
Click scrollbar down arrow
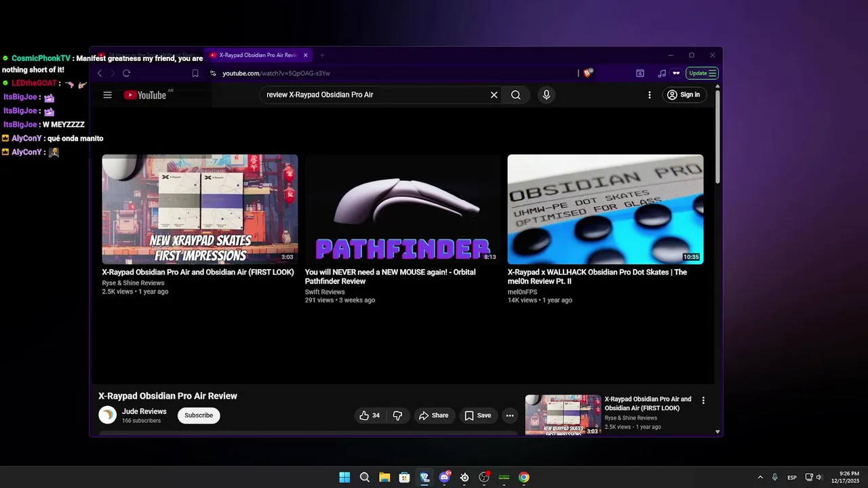tap(717, 432)
